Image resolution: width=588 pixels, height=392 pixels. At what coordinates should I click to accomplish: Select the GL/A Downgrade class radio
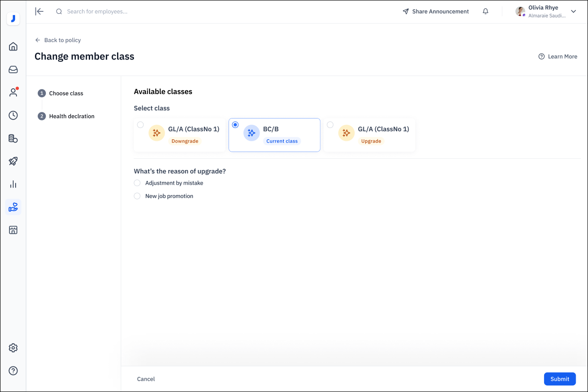point(141,125)
